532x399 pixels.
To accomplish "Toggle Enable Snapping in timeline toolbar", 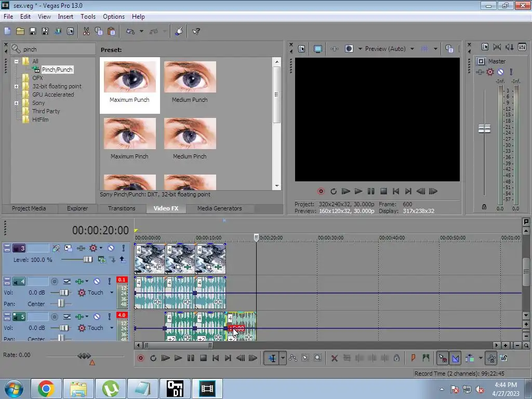I will (443, 358).
